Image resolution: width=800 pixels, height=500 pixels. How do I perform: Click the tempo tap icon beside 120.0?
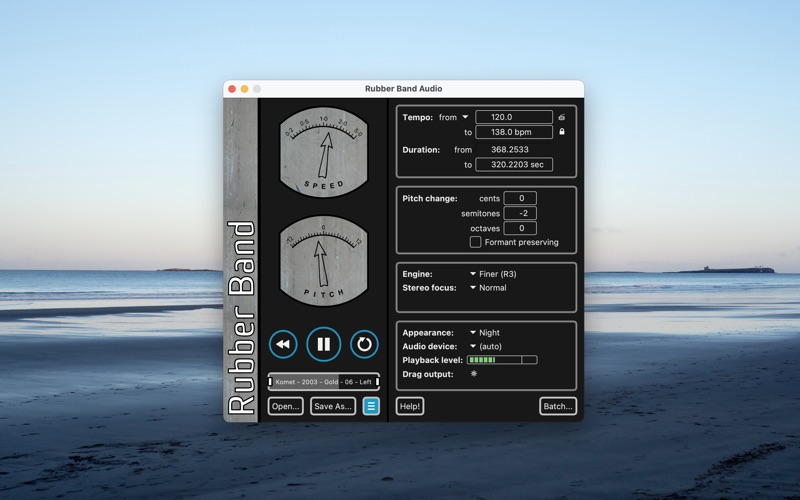(562, 117)
